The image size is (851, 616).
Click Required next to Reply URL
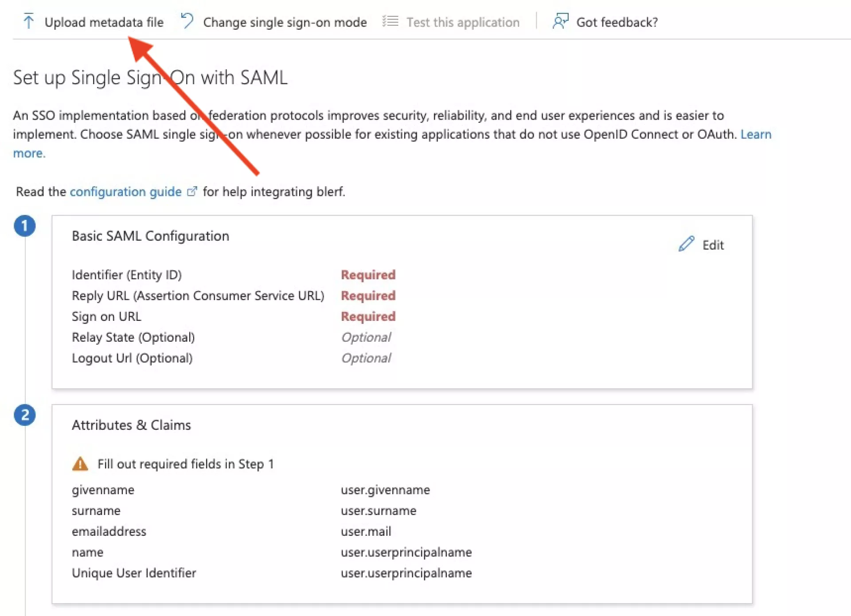coord(368,296)
